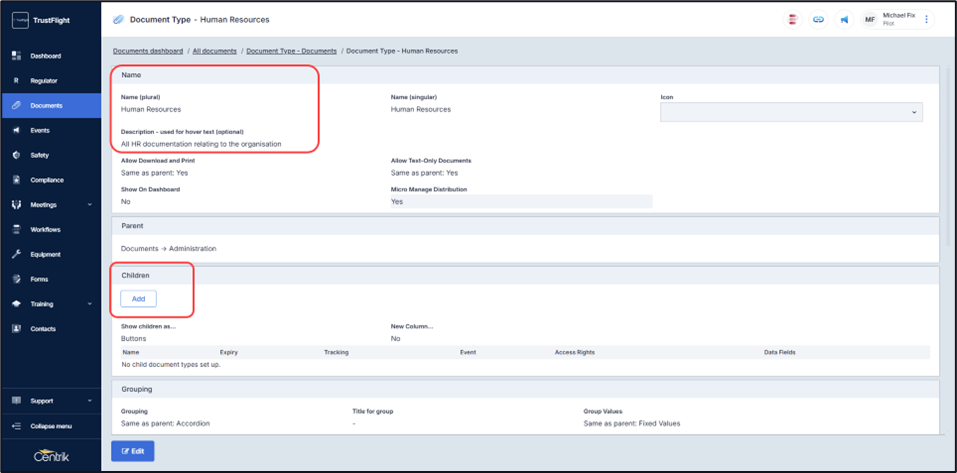Open the Documents dashboard breadcrumb link
The height and width of the screenshot is (473, 957).
click(x=148, y=51)
